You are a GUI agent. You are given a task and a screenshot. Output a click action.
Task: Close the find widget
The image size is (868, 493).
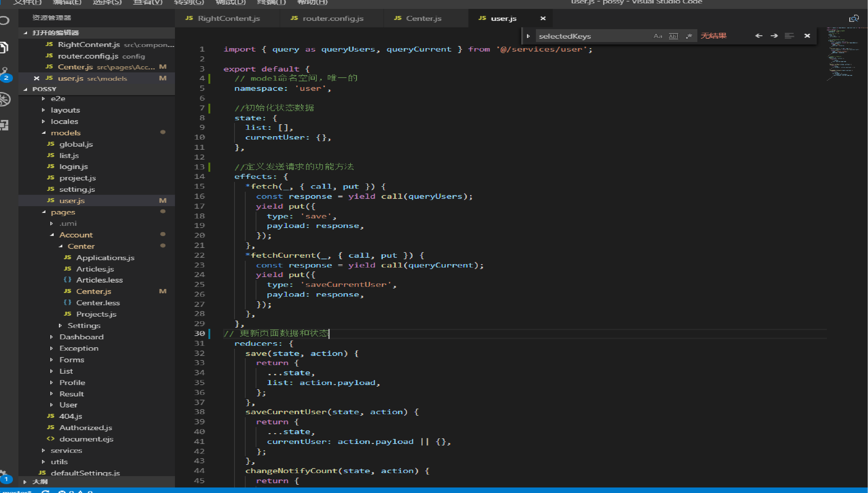pyautogui.click(x=807, y=36)
